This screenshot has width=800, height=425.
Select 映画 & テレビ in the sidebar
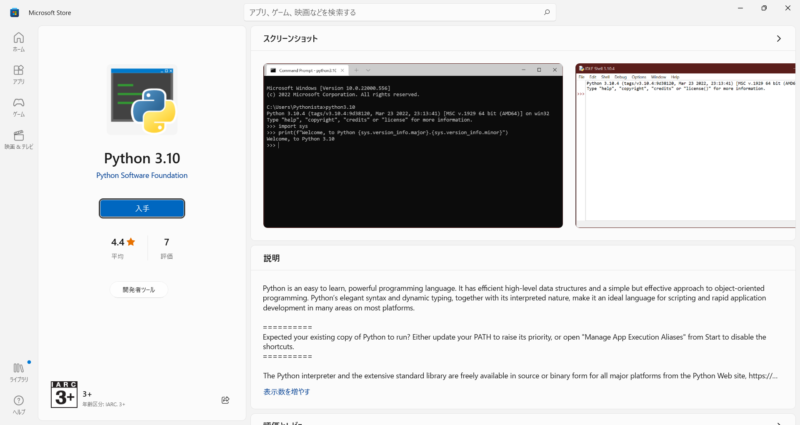(x=18, y=139)
